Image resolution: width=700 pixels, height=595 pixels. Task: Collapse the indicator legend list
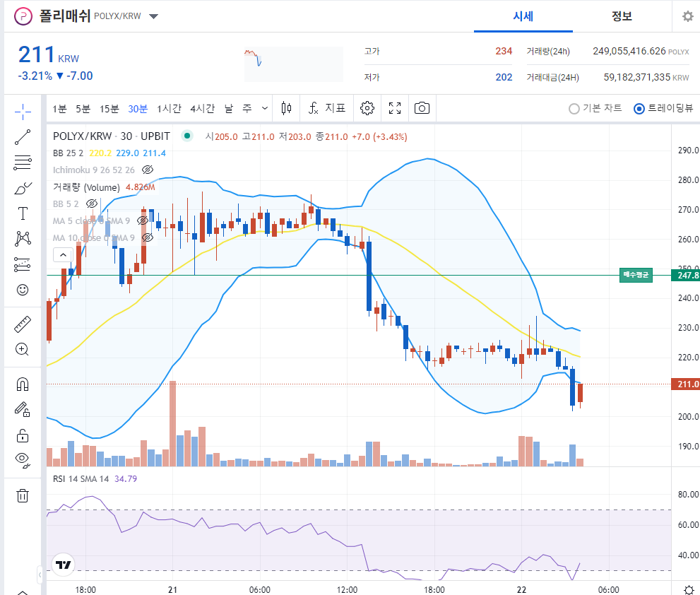[63, 254]
